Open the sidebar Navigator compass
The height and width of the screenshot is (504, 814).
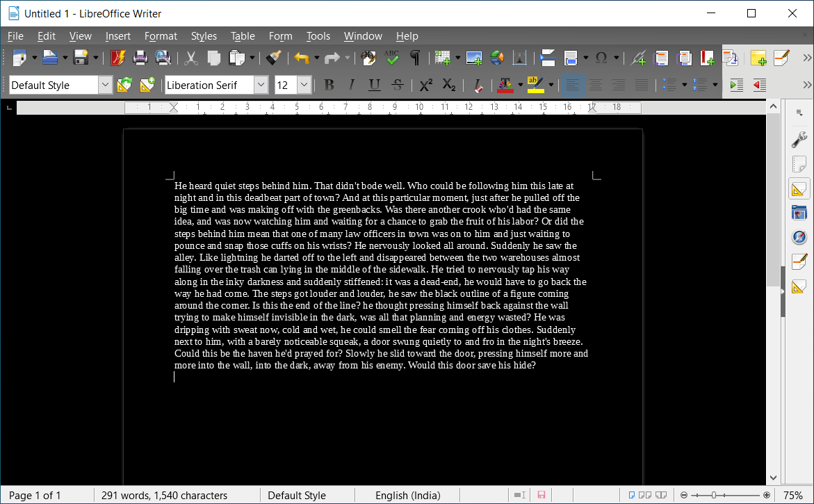point(799,237)
